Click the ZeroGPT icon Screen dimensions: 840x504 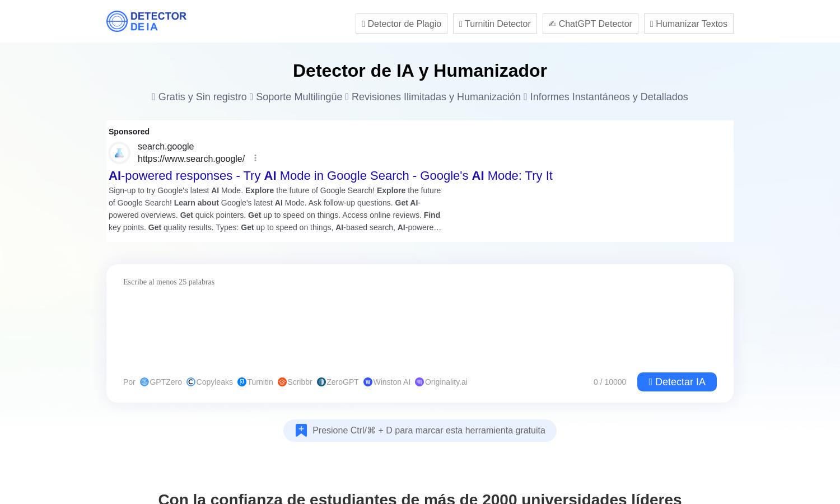click(321, 382)
